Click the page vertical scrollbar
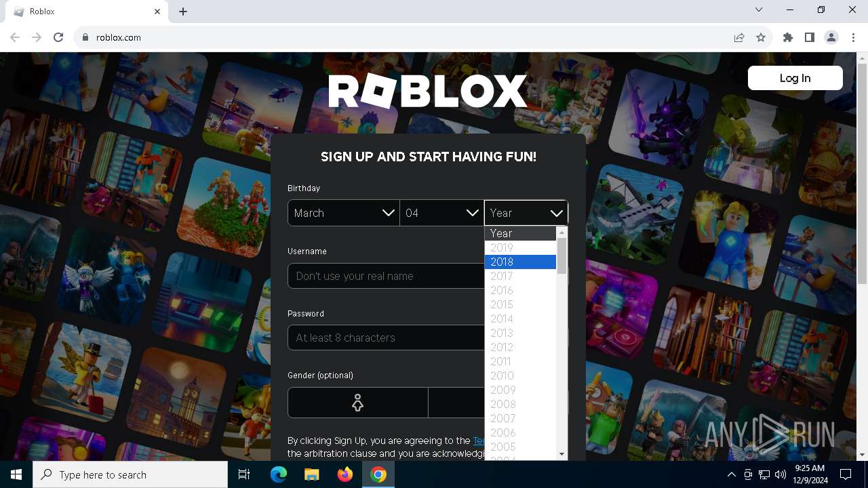 point(862,174)
